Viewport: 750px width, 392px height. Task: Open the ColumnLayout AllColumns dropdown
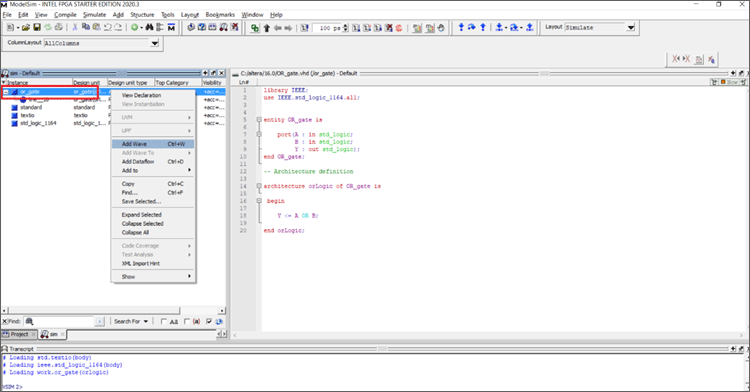(154, 43)
